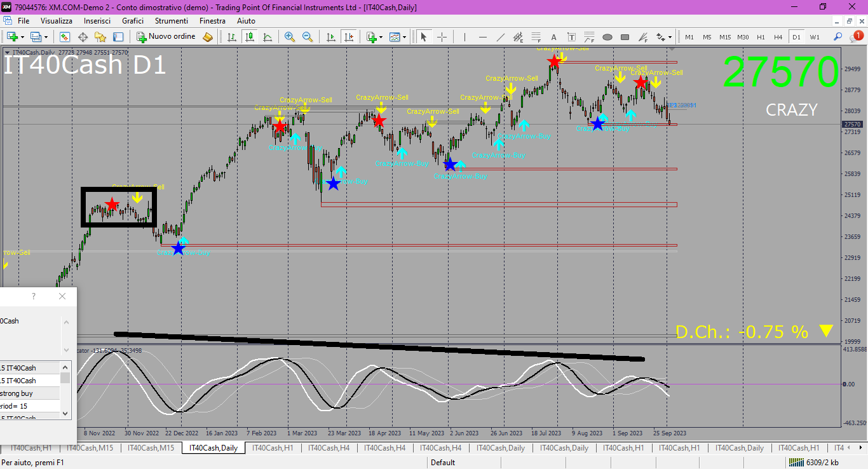Open the indicators list dropdown arrow

[381, 37]
